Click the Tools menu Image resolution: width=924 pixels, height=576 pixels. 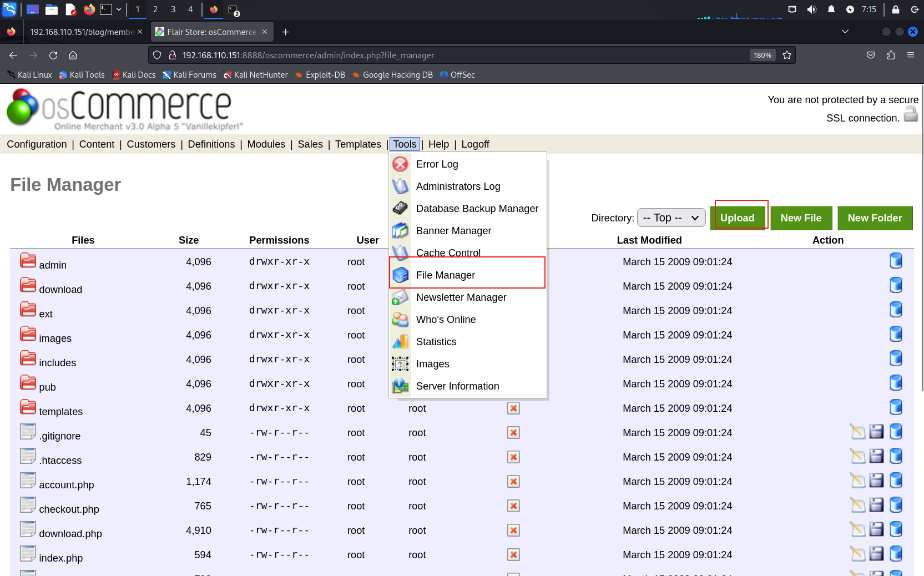tap(405, 144)
